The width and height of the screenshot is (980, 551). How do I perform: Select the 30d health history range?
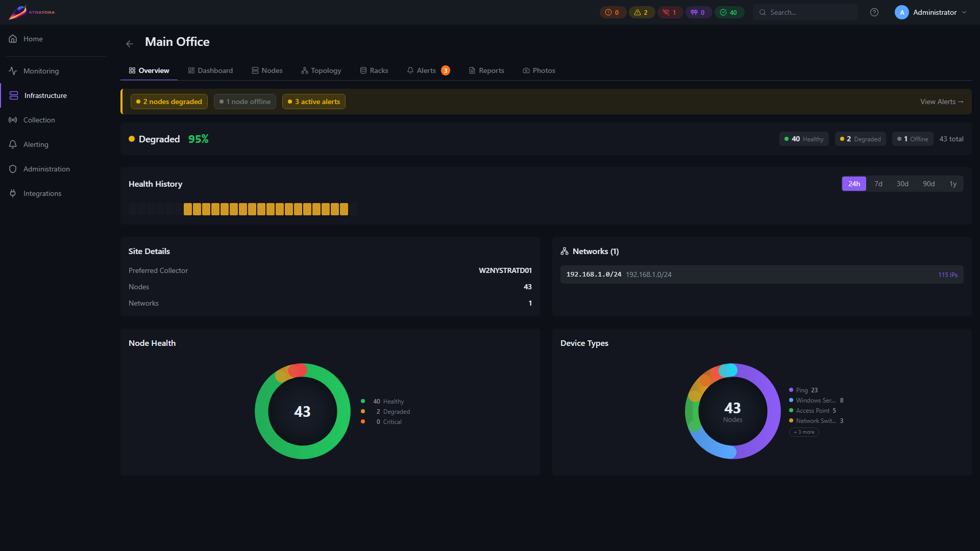coord(902,184)
